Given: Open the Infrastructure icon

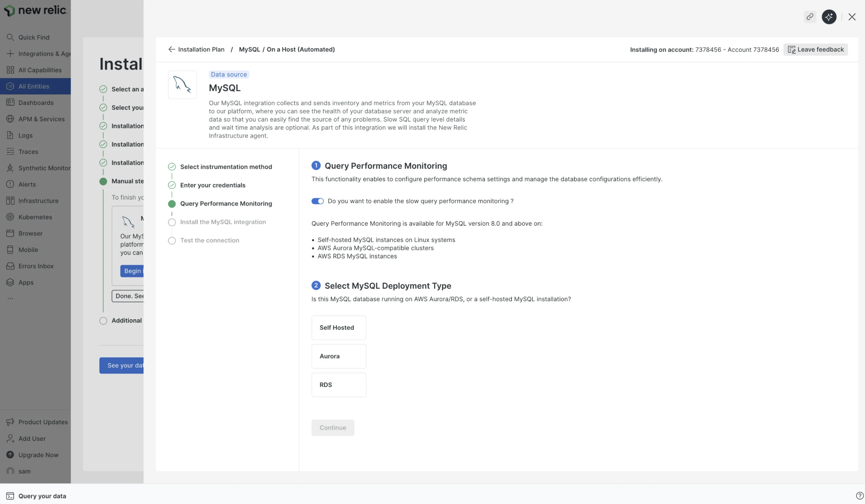Looking at the screenshot, I should [x=10, y=201].
